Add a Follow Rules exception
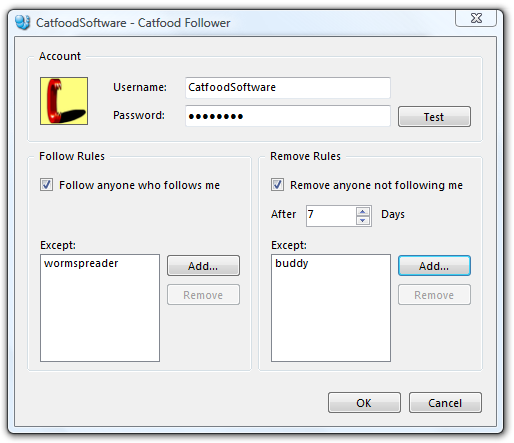The width and height of the screenshot is (514, 443). (203, 266)
